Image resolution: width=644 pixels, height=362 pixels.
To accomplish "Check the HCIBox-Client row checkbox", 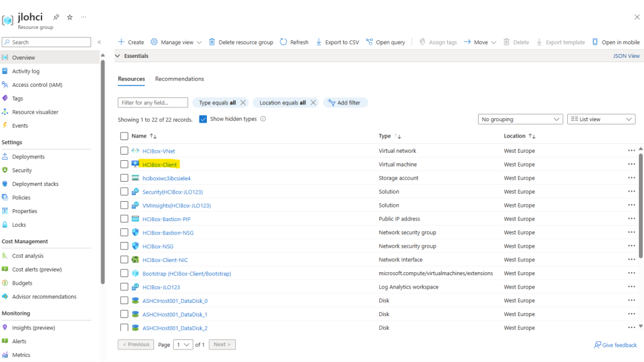I will [x=124, y=164].
